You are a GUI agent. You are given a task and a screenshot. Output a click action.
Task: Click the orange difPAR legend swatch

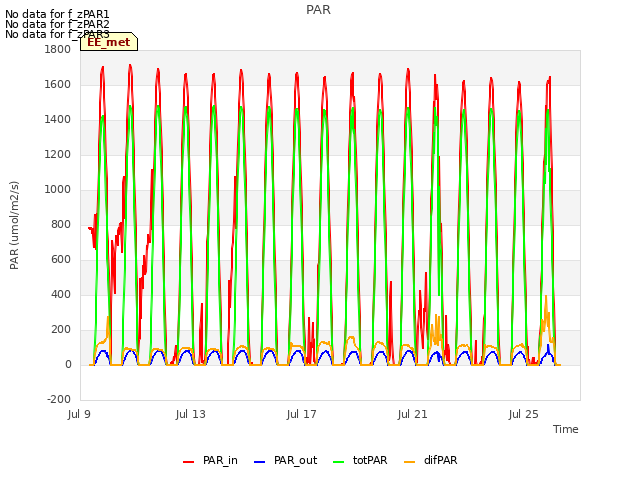pos(409,462)
